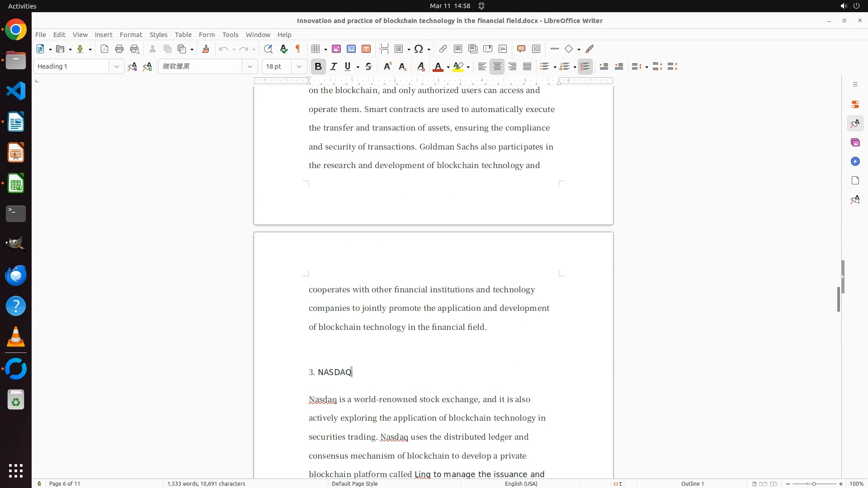The height and width of the screenshot is (488, 868).
Task: Open Thunderbird mail from the dock
Action: [x=16, y=276]
